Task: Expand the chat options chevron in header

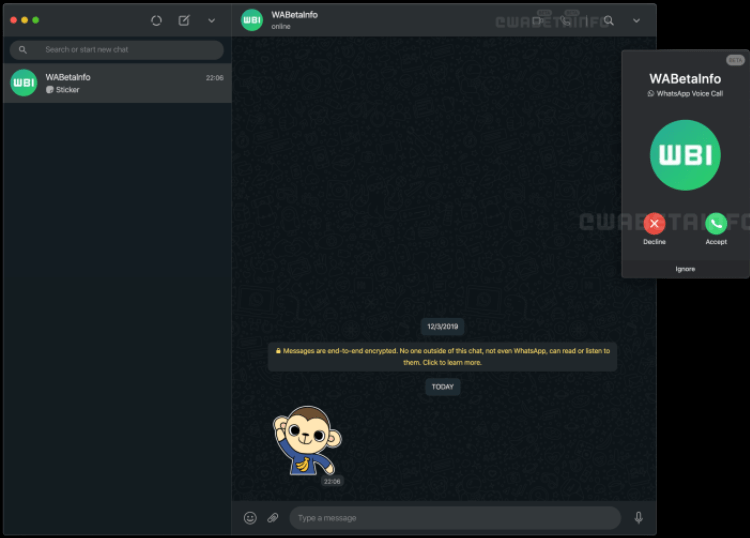Action: (x=636, y=20)
